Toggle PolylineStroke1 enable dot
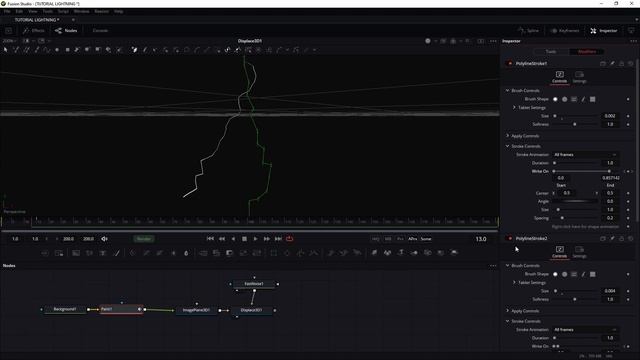The image size is (640, 360). [509, 64]
